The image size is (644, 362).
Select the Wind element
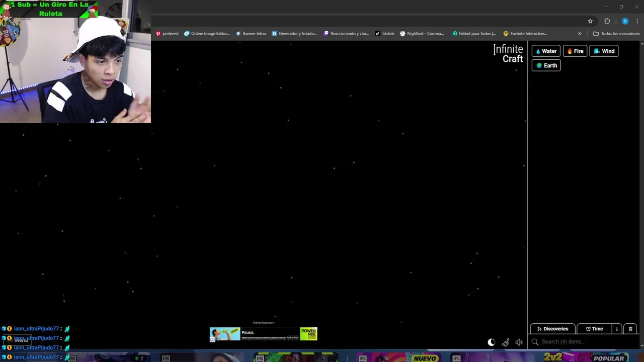click(x=604, y=51)
